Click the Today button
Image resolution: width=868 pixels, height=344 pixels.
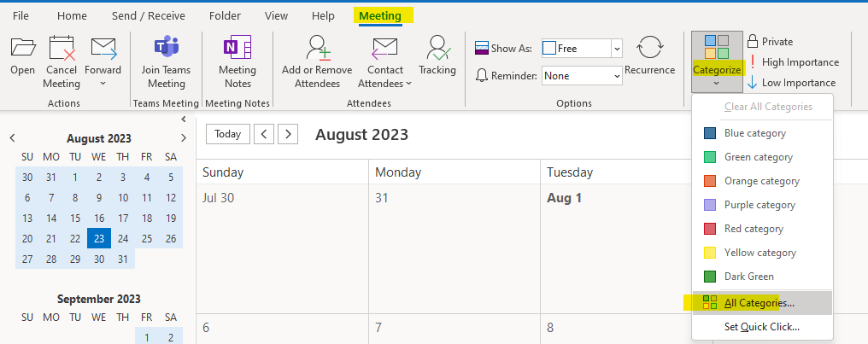[227, 134]
